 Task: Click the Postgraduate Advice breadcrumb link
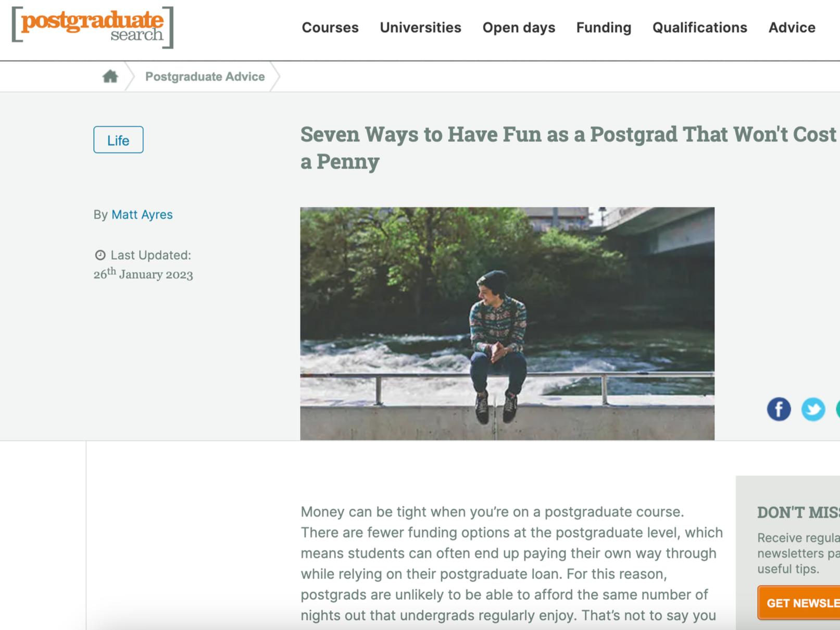point(205,77)
